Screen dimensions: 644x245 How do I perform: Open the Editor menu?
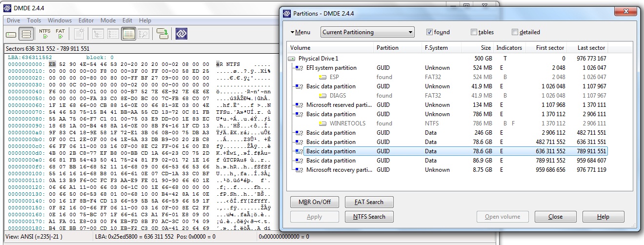click(86, 20)
